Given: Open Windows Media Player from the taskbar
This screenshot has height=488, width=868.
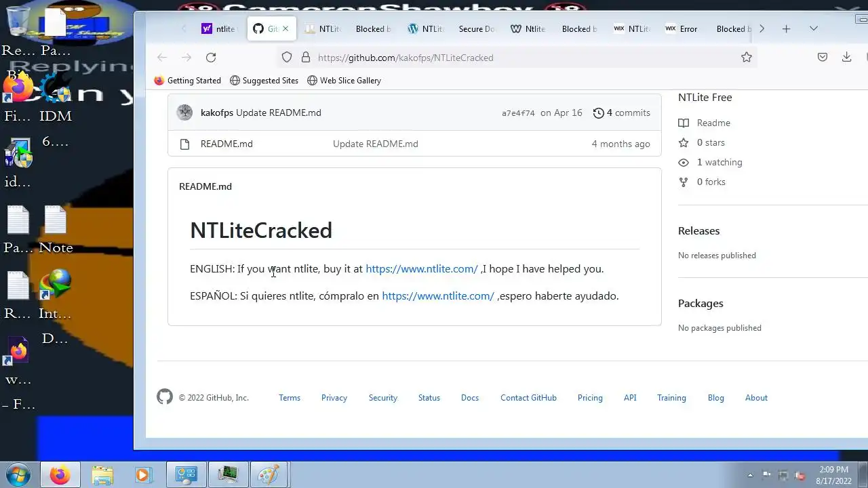Looking at the screenshot, I should coord(143,474).
